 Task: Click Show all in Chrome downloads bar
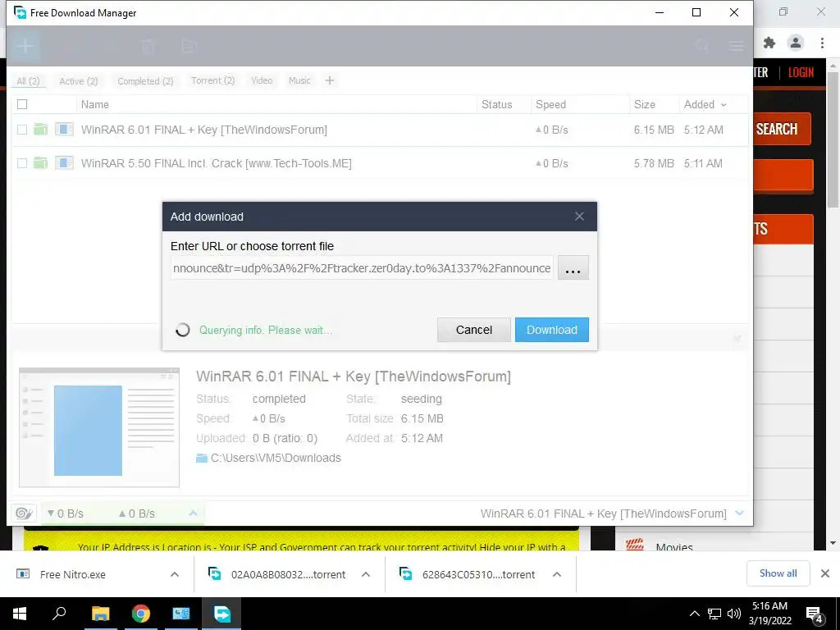(x=778, y=573)
